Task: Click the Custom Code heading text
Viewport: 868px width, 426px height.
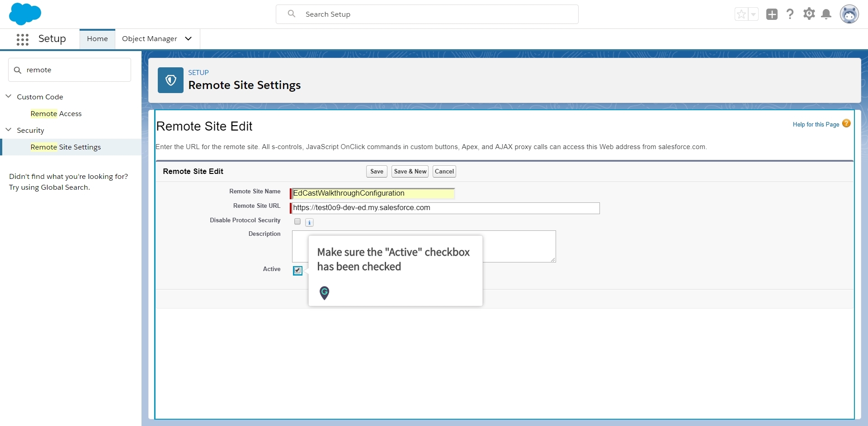Action: click(x=40, y=97)
